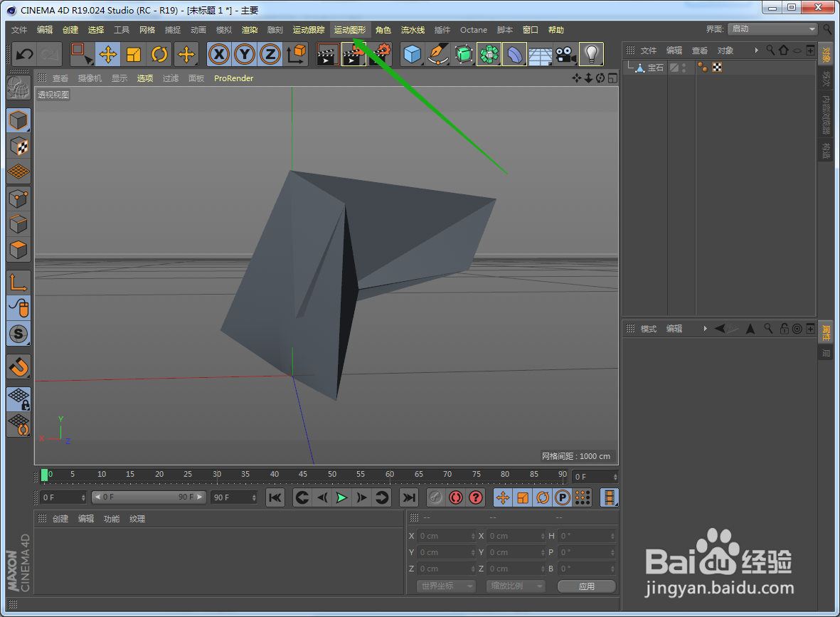Toggle X axis lock
The image size is (840, 617).
218,54
